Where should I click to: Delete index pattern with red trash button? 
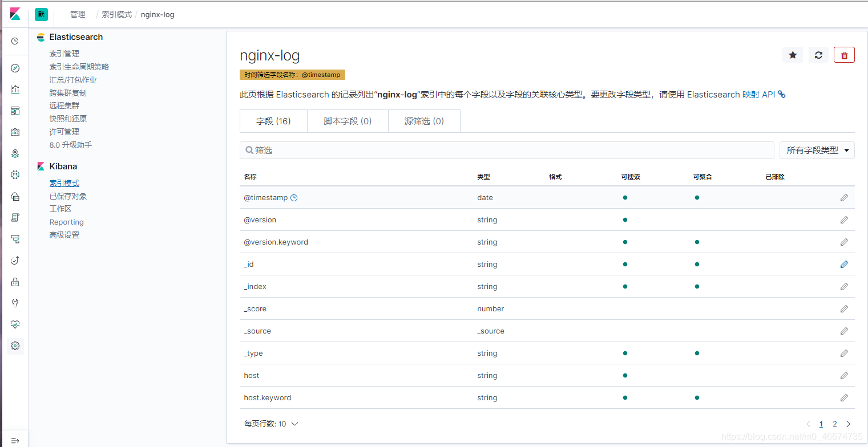(x=844, y=55)
